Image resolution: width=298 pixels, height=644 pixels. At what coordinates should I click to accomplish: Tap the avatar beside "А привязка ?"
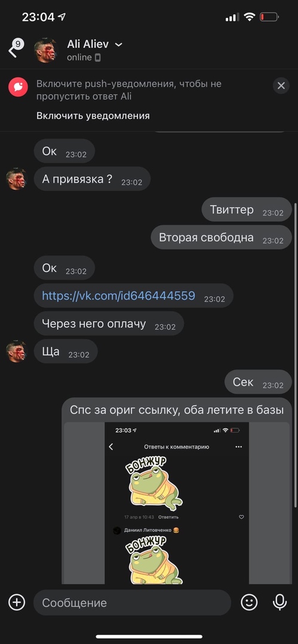click(16, 179)
